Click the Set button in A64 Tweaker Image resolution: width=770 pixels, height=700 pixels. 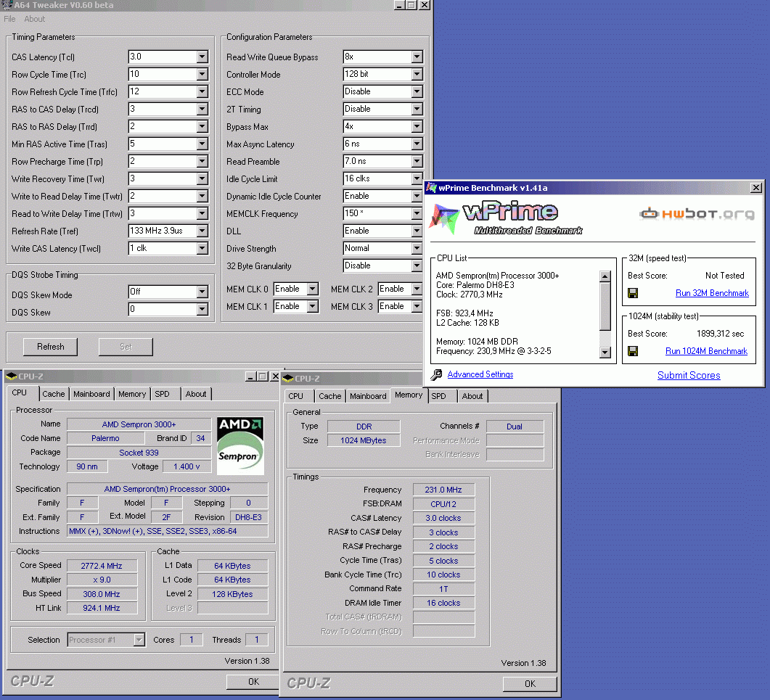click(x=126, y=347)
